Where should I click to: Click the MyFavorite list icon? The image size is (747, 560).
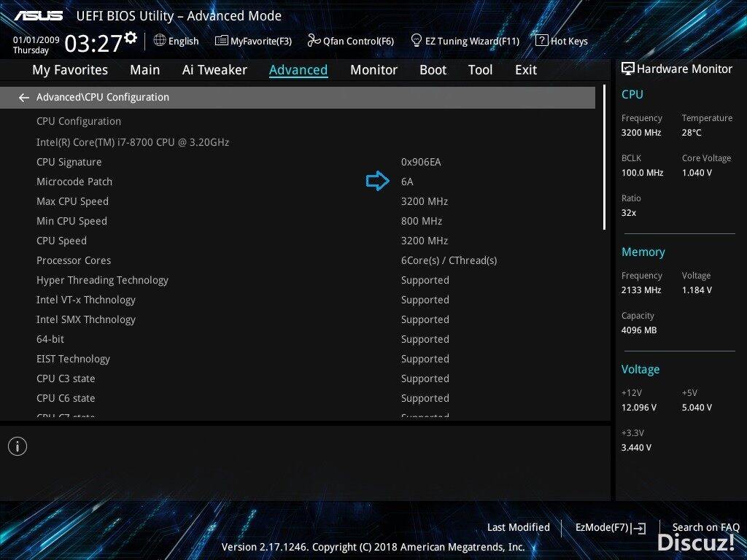click(x=222, y=41)
